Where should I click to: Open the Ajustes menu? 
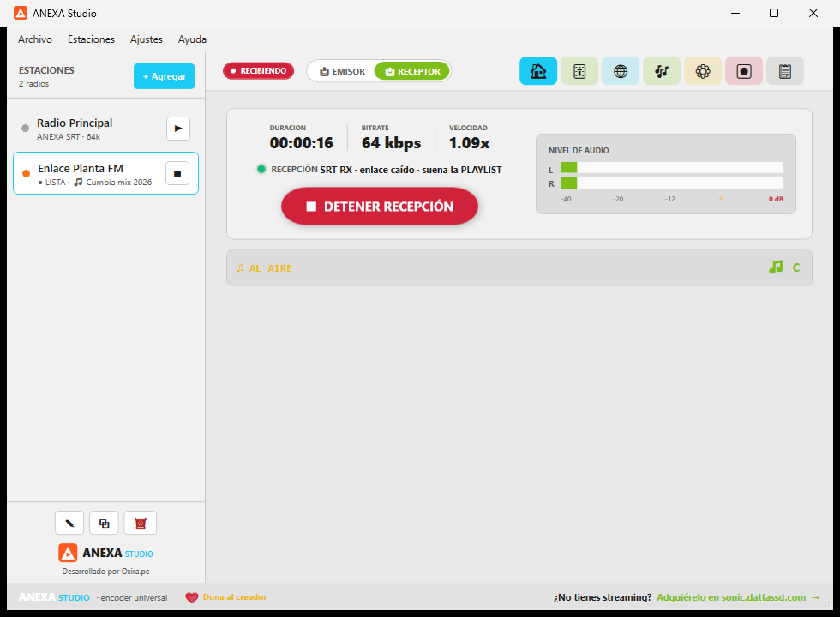tap(147, 39)
